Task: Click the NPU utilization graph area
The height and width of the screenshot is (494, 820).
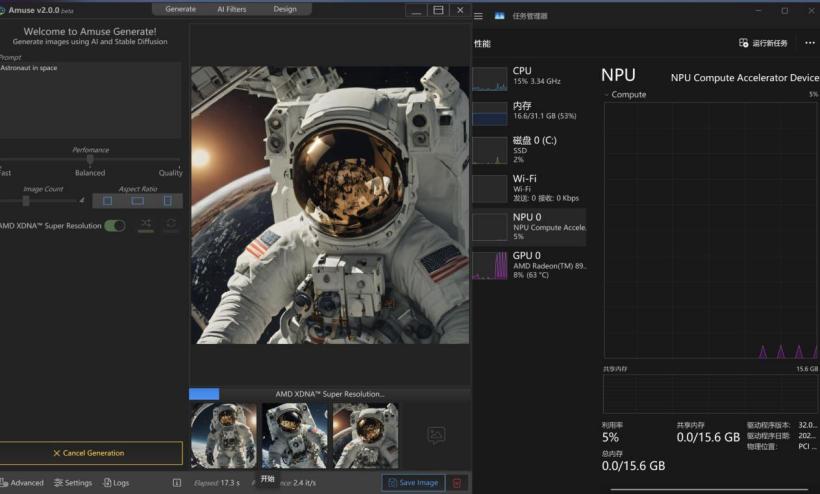Action: coord(711,230)
